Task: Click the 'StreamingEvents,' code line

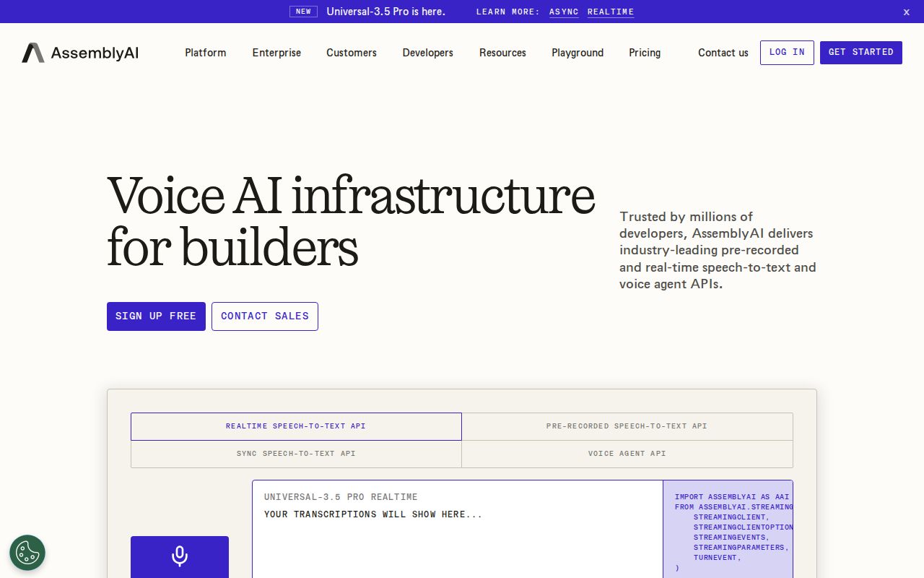Action: 731,538
